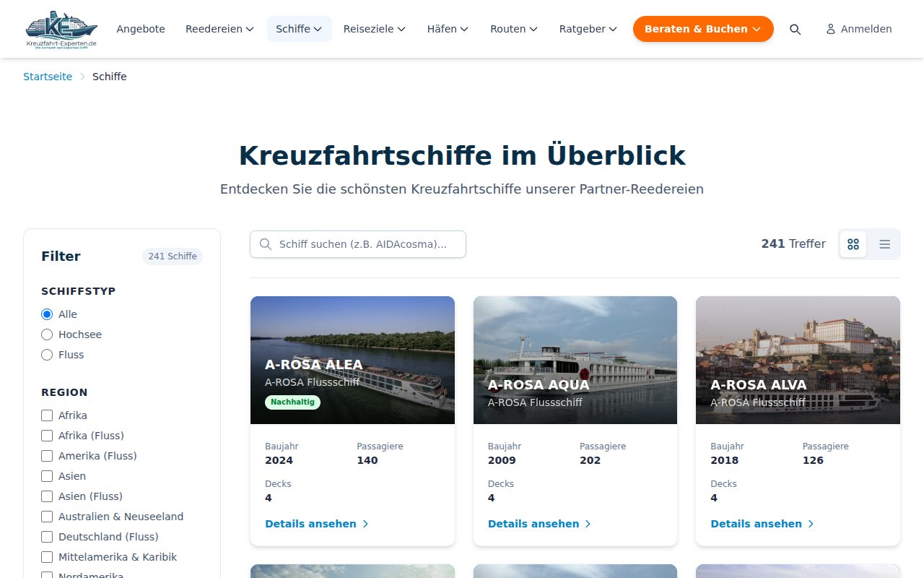Check the Deutschland (Fluss) checkbox
This screenshot has width=924, height=578.
pos(47,537)
